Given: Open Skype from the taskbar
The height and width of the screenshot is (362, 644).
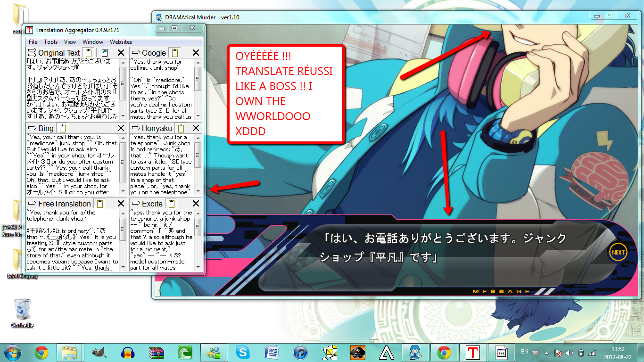Looking at the screenshot, I should 243,353.
